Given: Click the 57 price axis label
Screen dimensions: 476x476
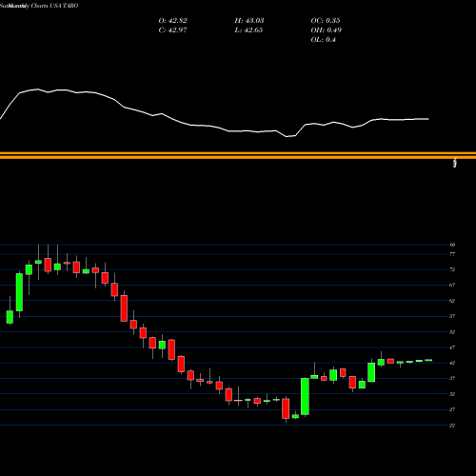Looking at the screenshot, I should (x=452, y=316).
